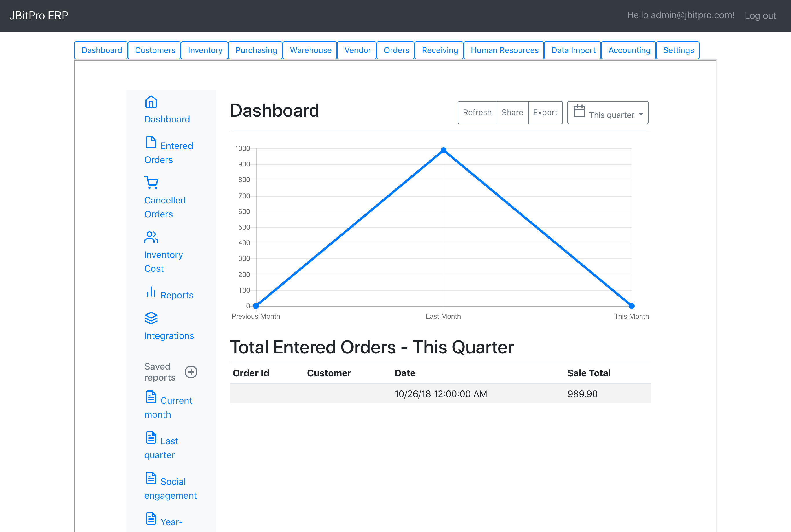Open the This quarter dropdown
Image resolution: width=791 pixels, height=532 pixels.
pos(608,113)
